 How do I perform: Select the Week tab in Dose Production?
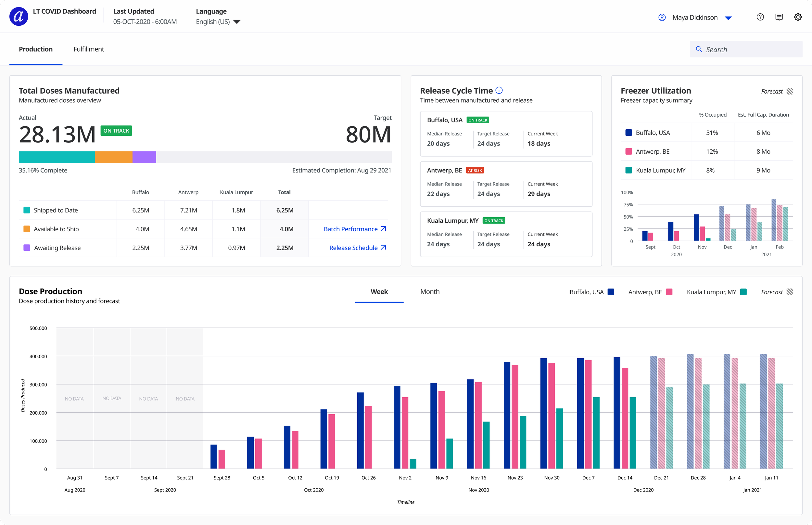tap(379, 292)
